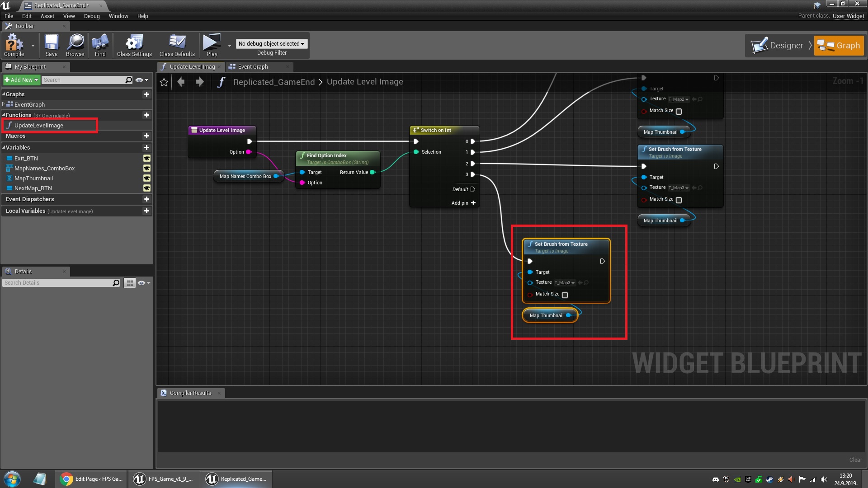Toggle visibility eye for Exit_BTN variable
Image resolution: width=868 pixels, height=488 pixels.
click(x=147, y=158)
